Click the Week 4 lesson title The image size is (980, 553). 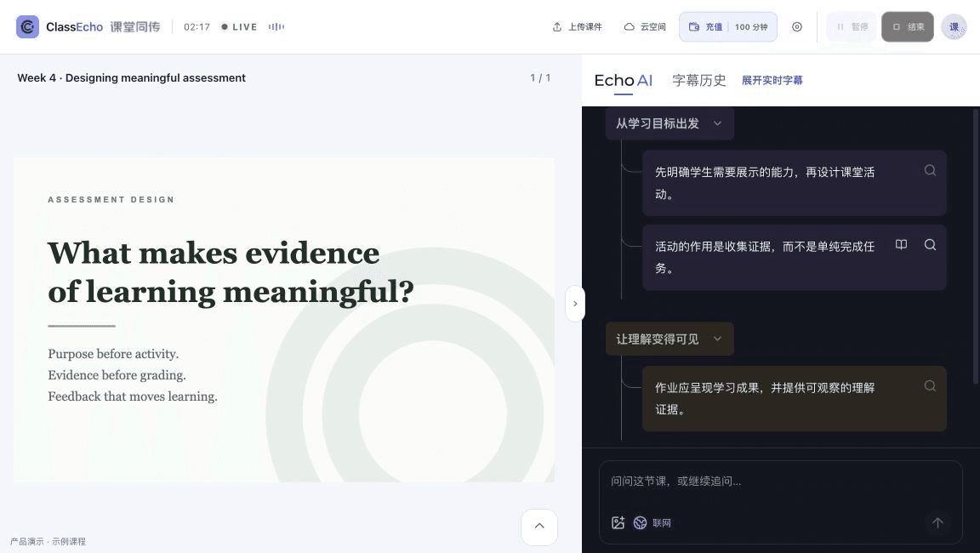pos(131,78)
